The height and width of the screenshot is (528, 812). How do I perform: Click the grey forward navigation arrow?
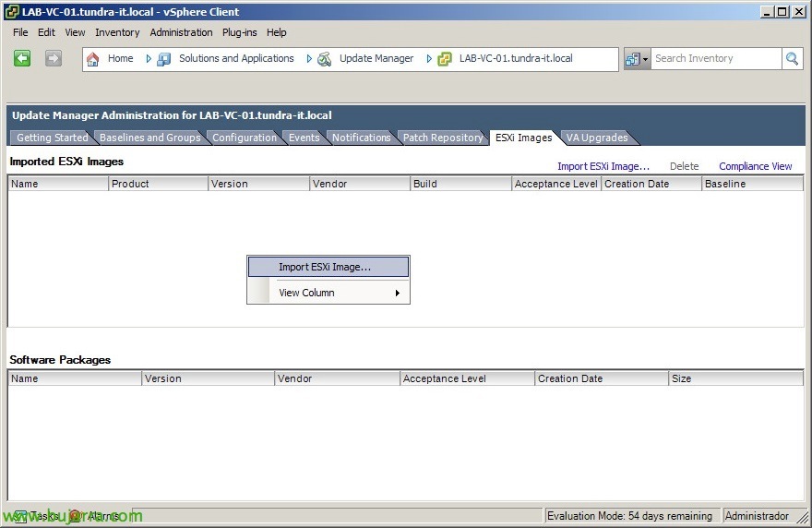(54, 58)
